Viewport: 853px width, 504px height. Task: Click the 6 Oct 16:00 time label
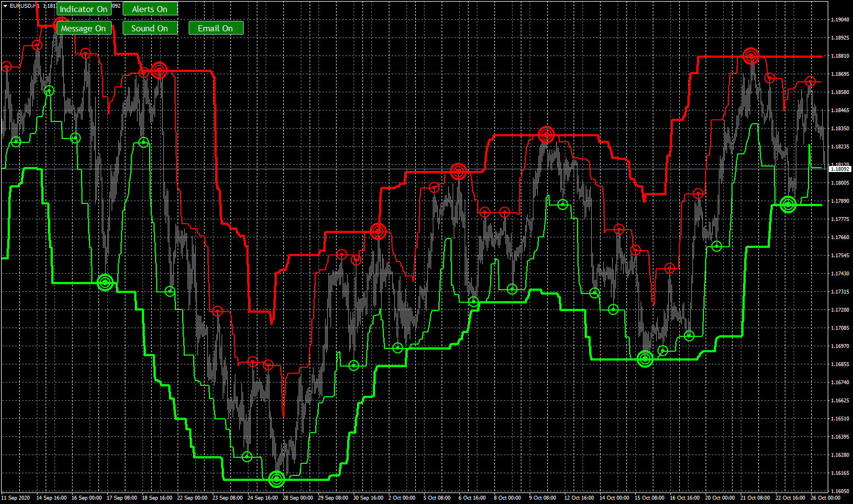(472, 498)
